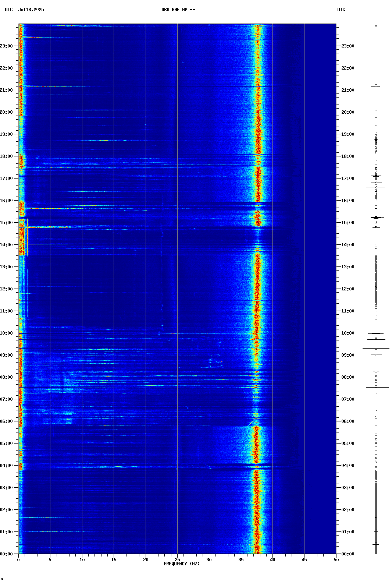
Task: Click 17:00 on the left-hand time axis
Action: [7, 179]
